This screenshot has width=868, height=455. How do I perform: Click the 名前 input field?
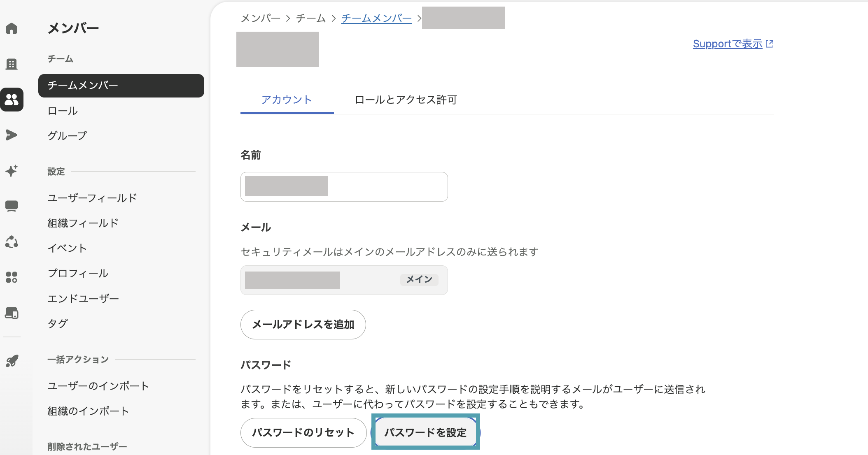coord(344,187)
